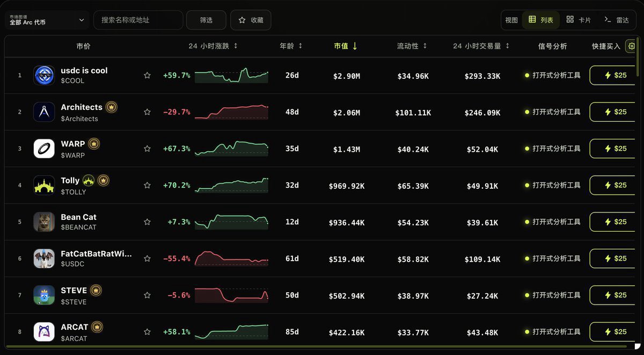Expand the 市场阵营 全部 Arc 代币 dropdown
Screen dimensions: 644x355
tap(47, 20)
